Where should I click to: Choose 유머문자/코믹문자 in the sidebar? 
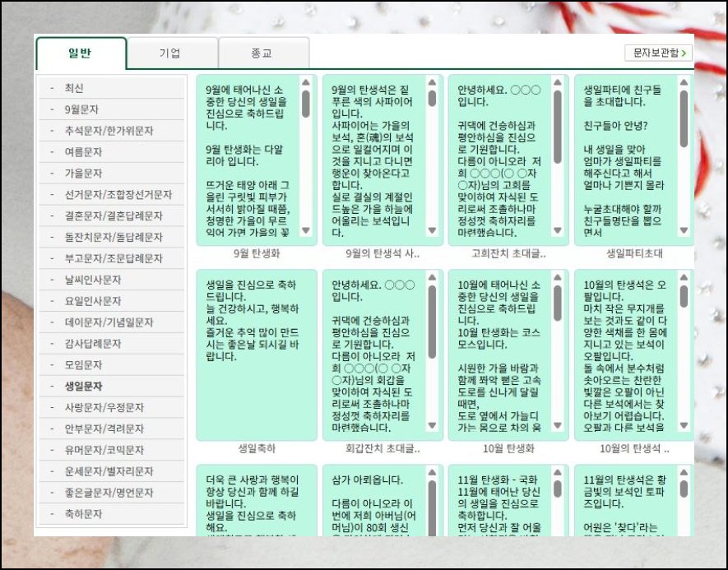(111, 450)
